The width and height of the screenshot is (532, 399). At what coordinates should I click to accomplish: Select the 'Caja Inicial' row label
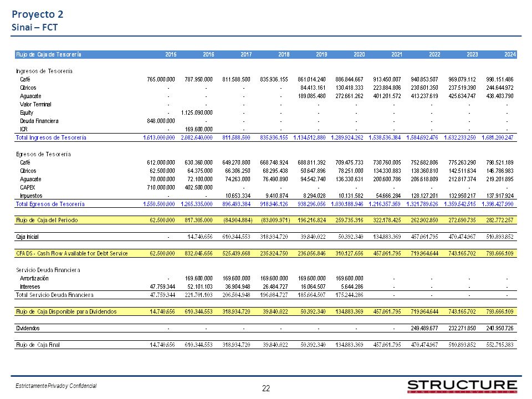(27, 237)
